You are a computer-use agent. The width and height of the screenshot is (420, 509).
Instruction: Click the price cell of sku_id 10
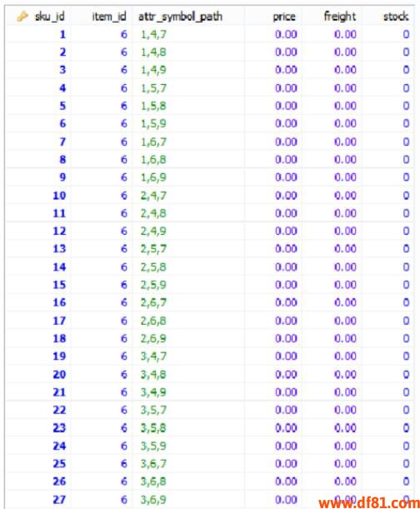click(x=286, y=196)
